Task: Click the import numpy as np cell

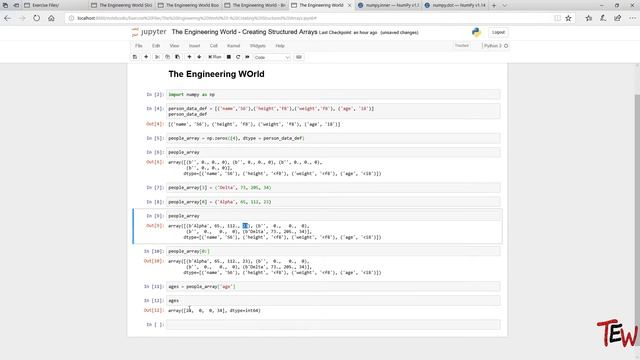Action: click(333, 95)
